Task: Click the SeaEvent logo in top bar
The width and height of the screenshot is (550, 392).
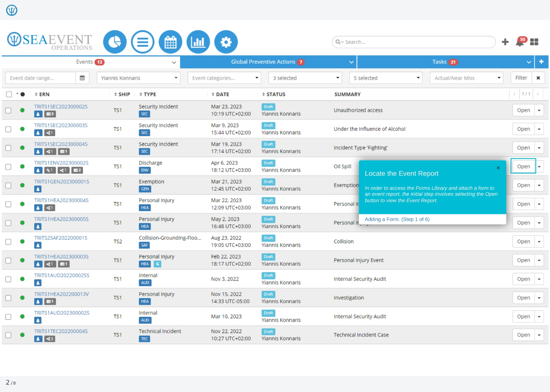Action: coord(12,10)
